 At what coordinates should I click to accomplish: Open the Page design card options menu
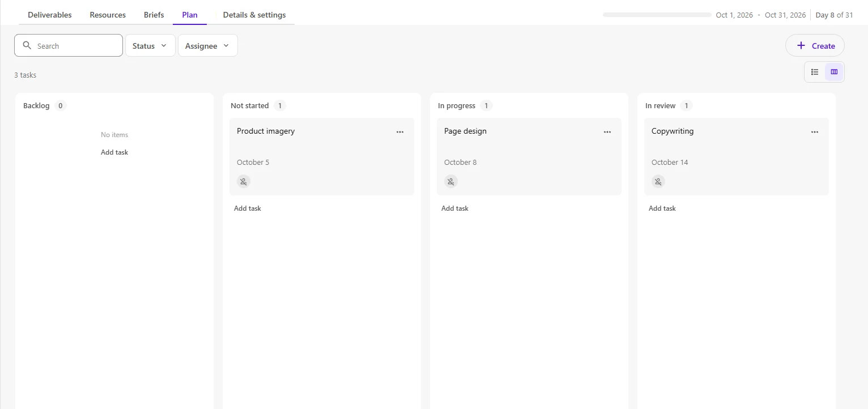(x=607, y=132)
